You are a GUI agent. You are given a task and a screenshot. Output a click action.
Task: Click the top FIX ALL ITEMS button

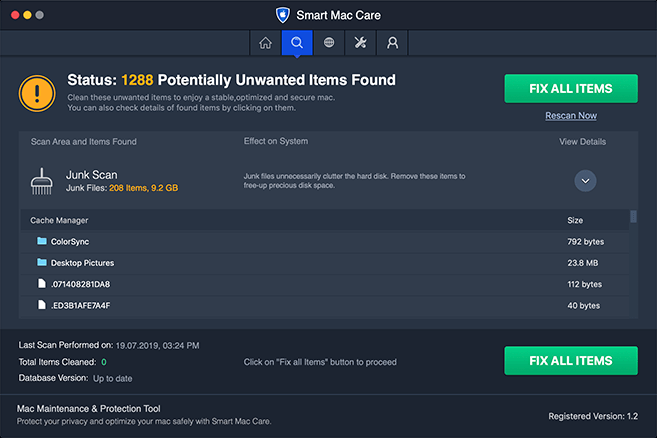point(571,88)
